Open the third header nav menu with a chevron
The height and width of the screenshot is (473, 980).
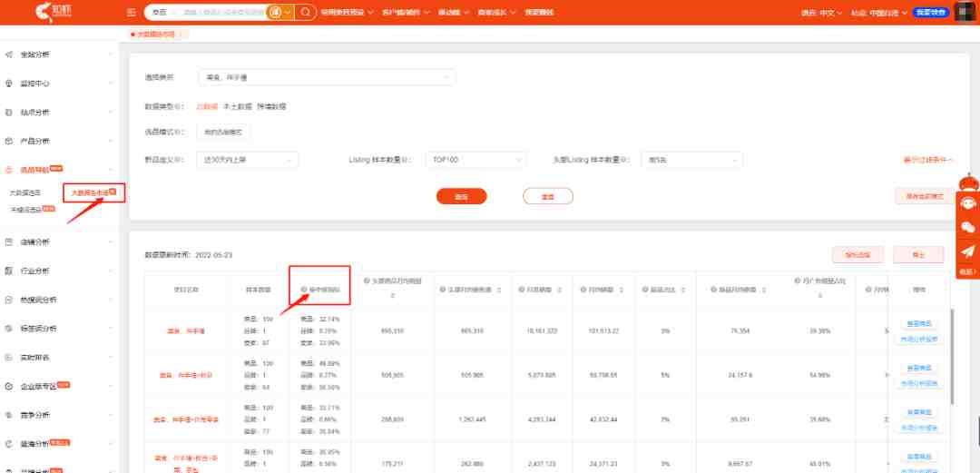(453, 13)
